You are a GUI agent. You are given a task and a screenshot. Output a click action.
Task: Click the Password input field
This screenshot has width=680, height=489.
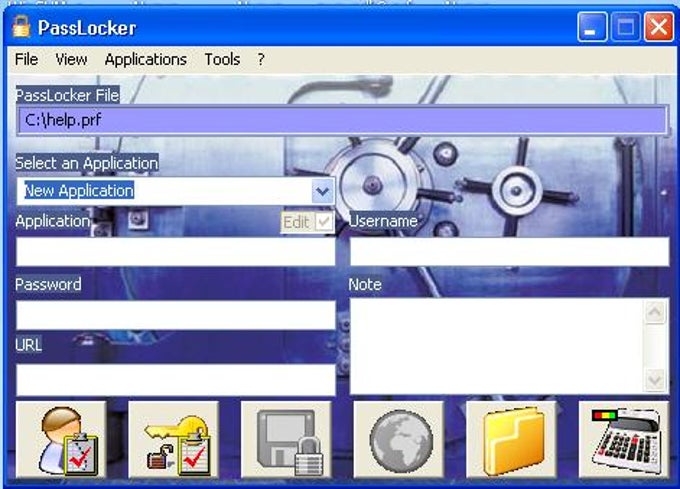(x=176, y=315)
